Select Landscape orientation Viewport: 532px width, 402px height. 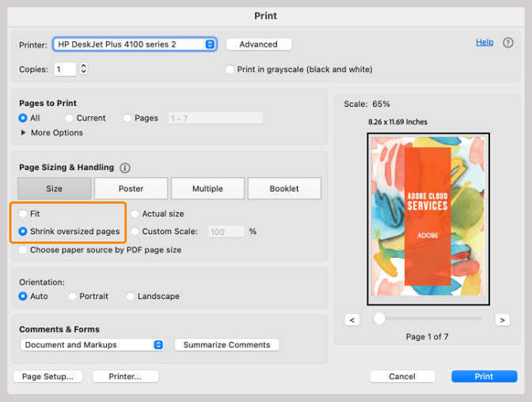pos(131,296)
